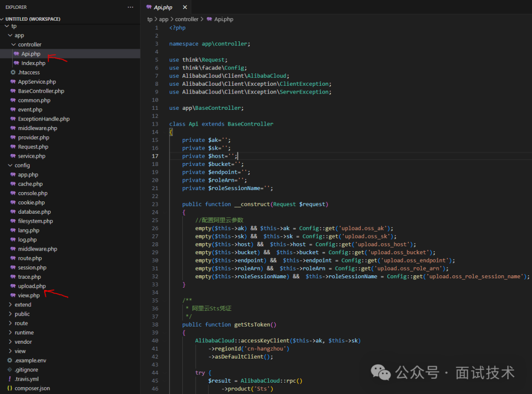Open console.php config file
The width and height of the screenshot is (532, 394).
coord(33,193)
